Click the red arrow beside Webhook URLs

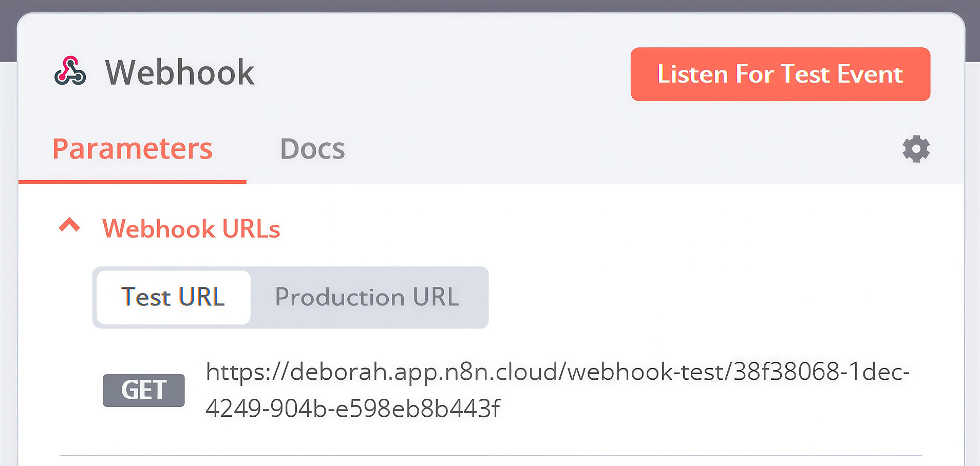tap(70, 225)
